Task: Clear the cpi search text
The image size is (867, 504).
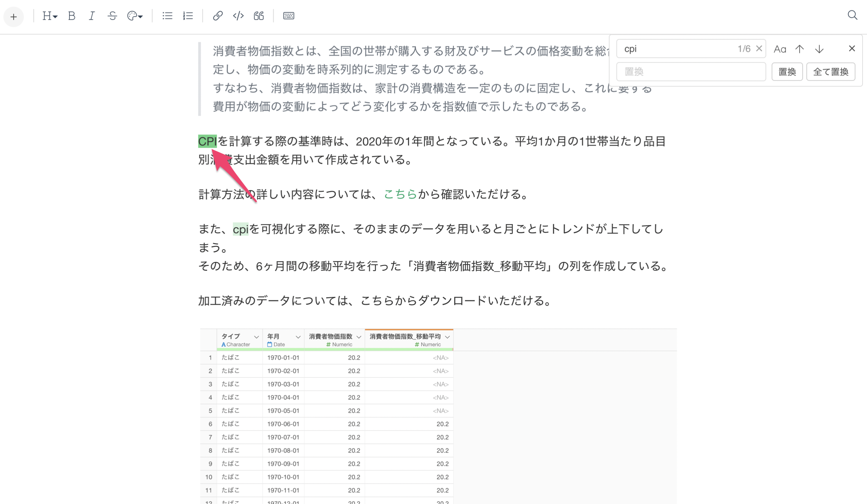Action: (x=759, y=48)
